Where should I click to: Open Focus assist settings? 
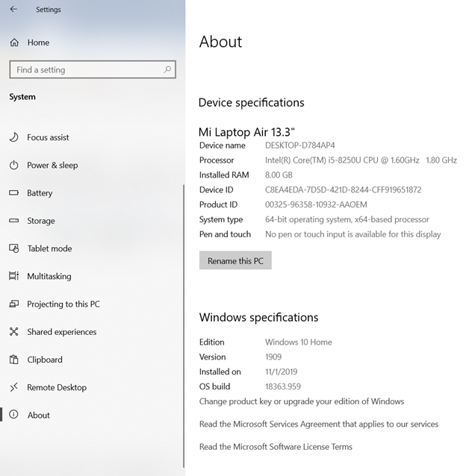[x=48, y=137]
